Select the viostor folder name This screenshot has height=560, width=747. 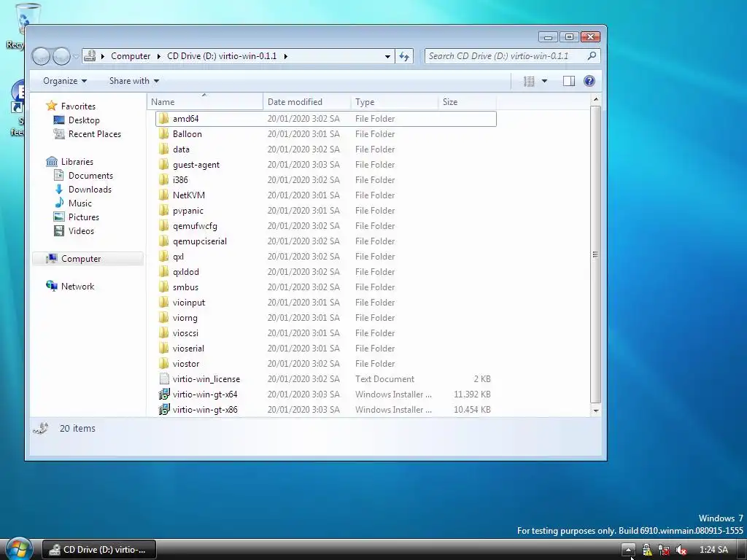coord(186,363)
